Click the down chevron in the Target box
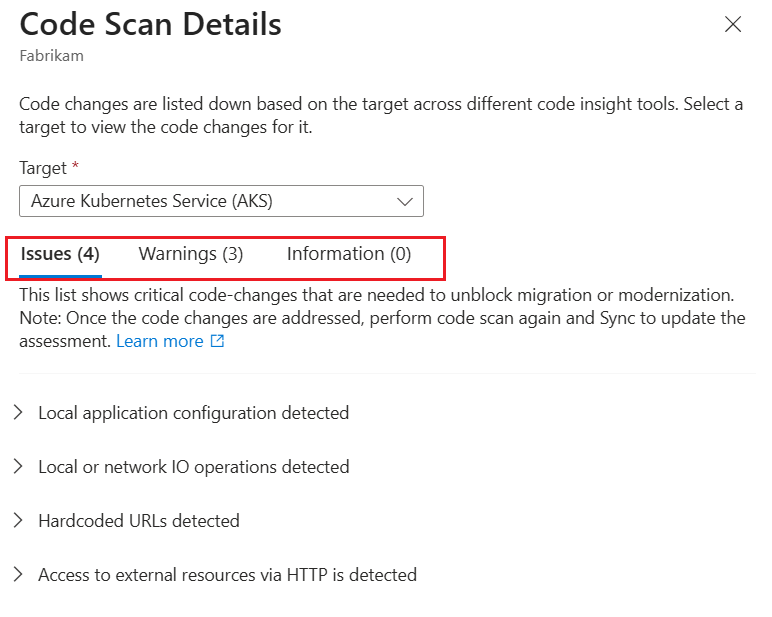 point(405,201)
